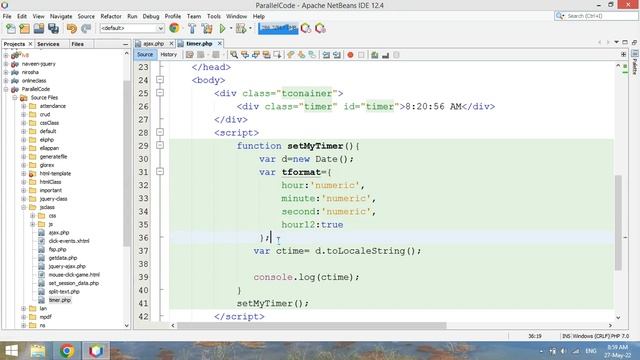Click the Debug Project toolbar icon

pyautogui.click(x=241, y=28)
